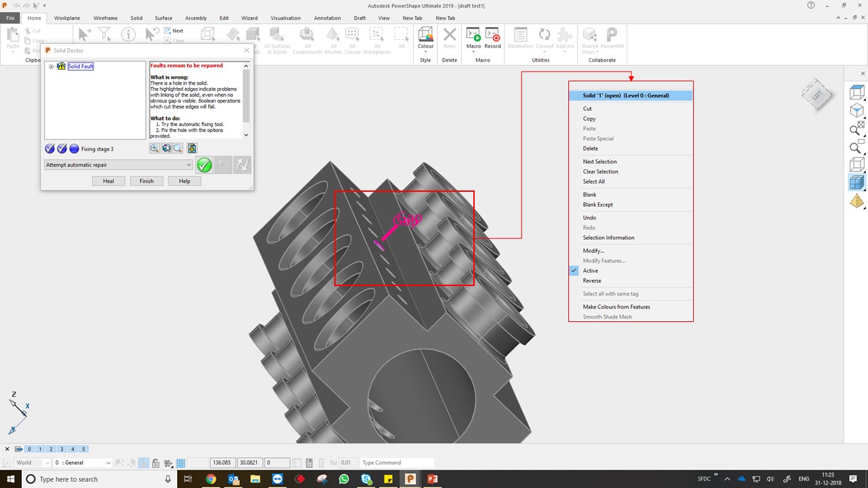868x488 pixels.
Task: Click the Windows Start button
Action: coord(11,479)
